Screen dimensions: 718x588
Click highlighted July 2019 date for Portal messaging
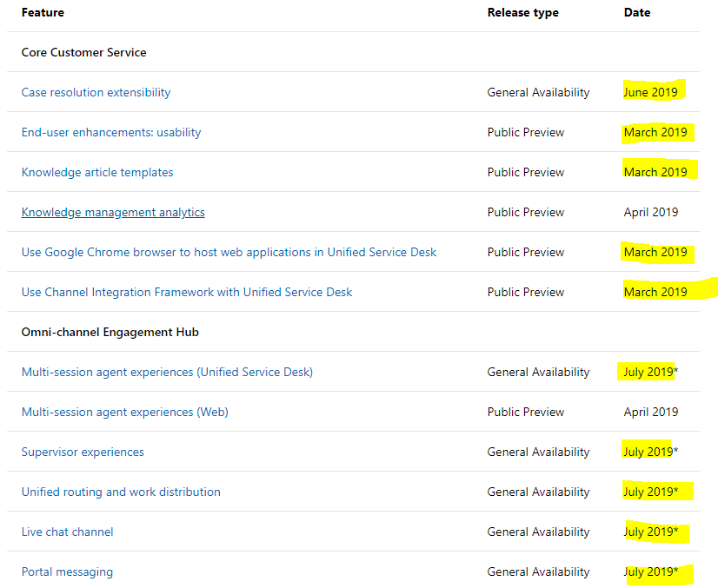tap(651, 572)
